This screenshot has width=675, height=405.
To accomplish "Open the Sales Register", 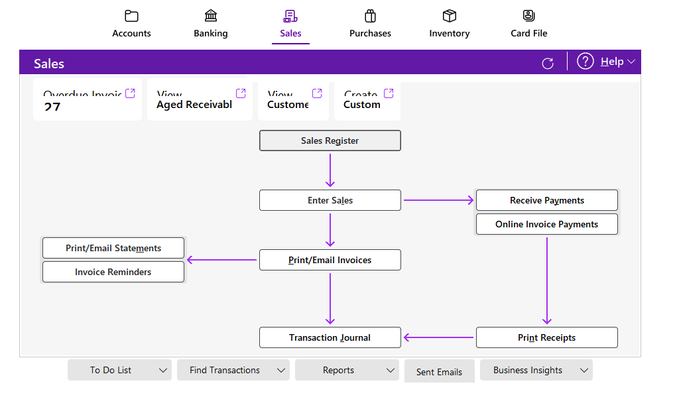I will tap(329, 141).
